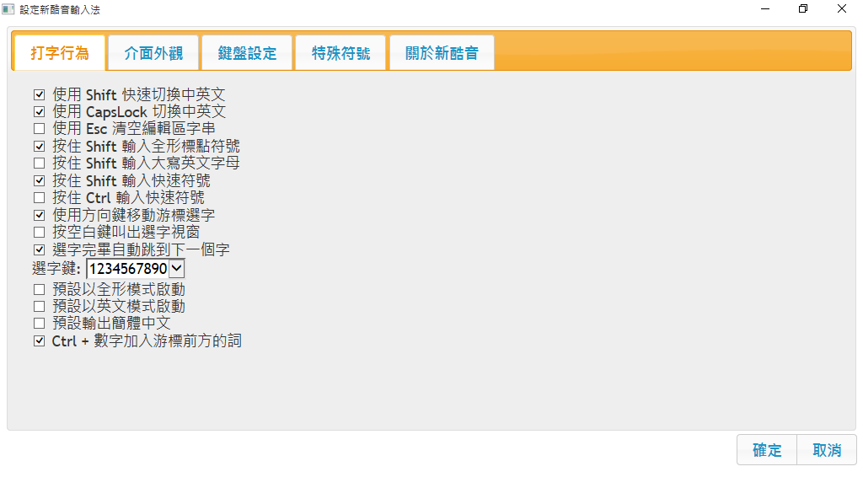Enable 預設以全形模式啟動

coord(39,290)
